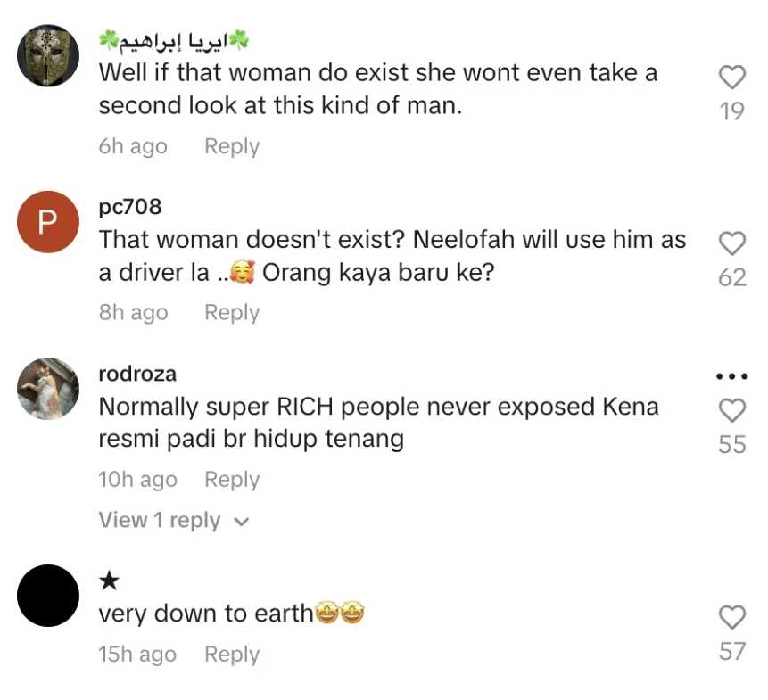Click the chevron next to View 1 reply
Screen dimensions: 768x700
tap(240, 522)
